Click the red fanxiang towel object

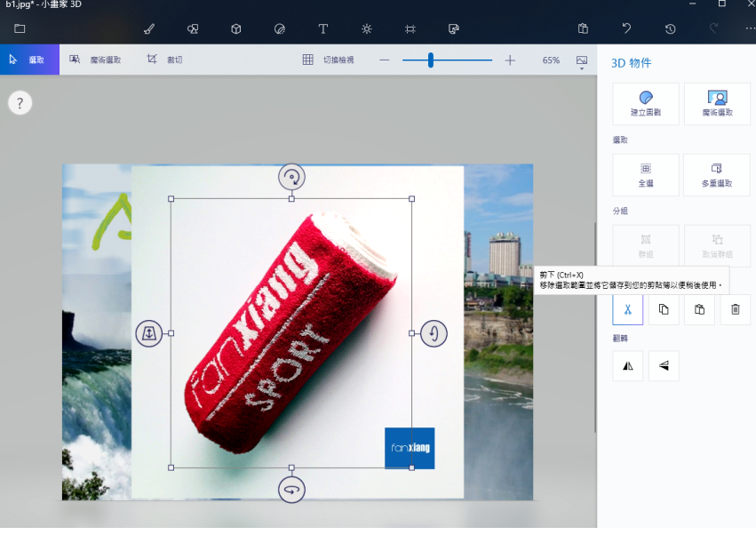[x=291, y=333]
